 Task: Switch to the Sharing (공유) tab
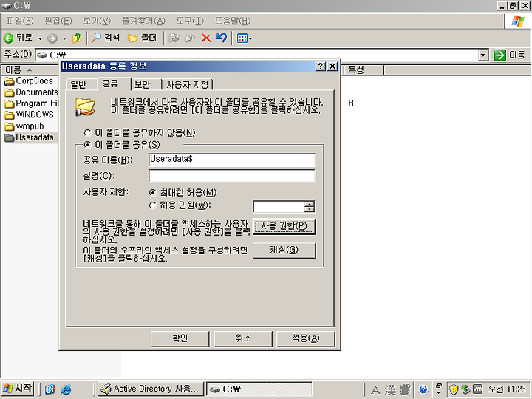click(111, 83)
